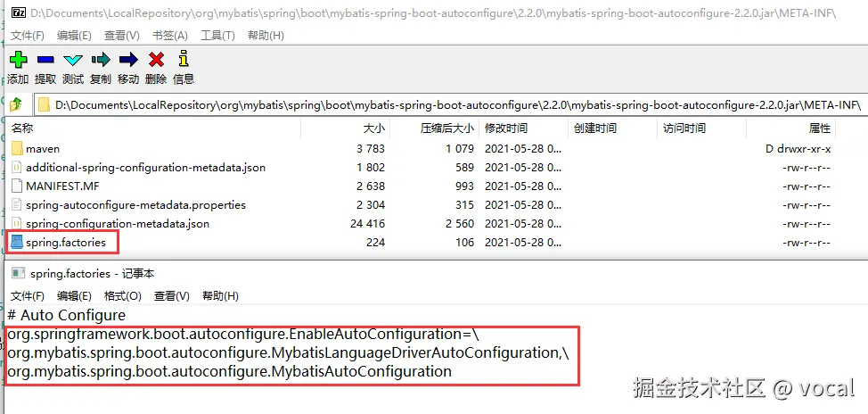Select the spring.factories file name
Viewport: 868px width, 414px height.
click(66, 242)
